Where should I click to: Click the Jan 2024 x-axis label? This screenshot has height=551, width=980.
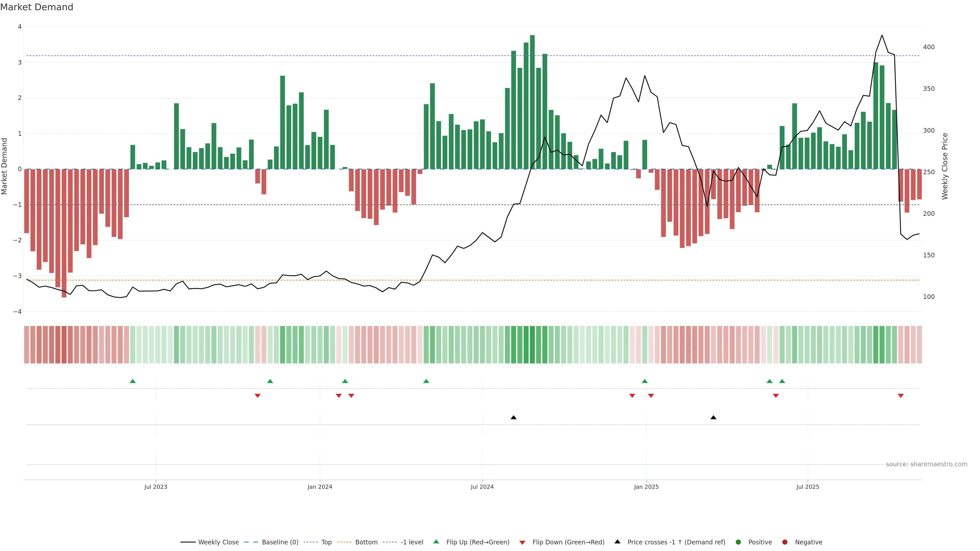coord(320,487)
